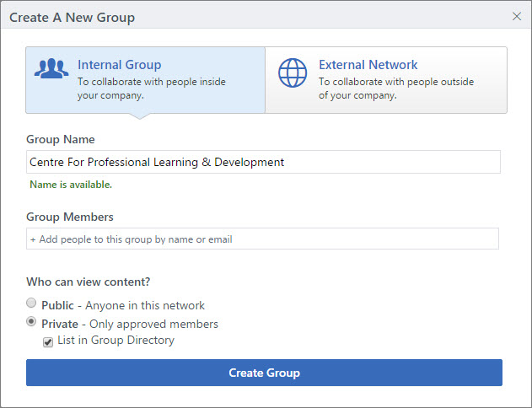Click the 'Who can view content?' heading
Viewport: 532px width, 408px height.
pyautogui.click(x=83, y=282)
